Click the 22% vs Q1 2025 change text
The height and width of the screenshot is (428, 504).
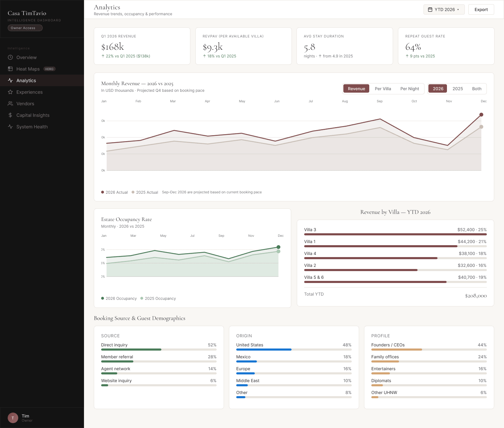click(x=126, y=56)
